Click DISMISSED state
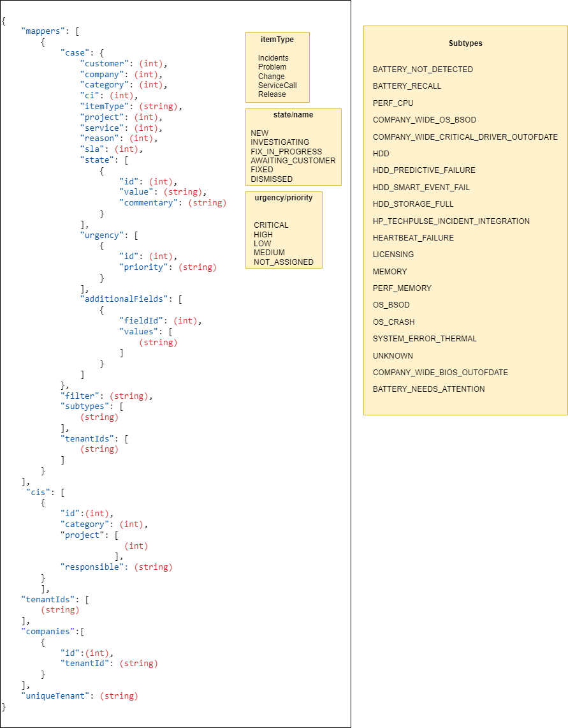The height and width of the screenshot is (728, 568). point(272,179)
